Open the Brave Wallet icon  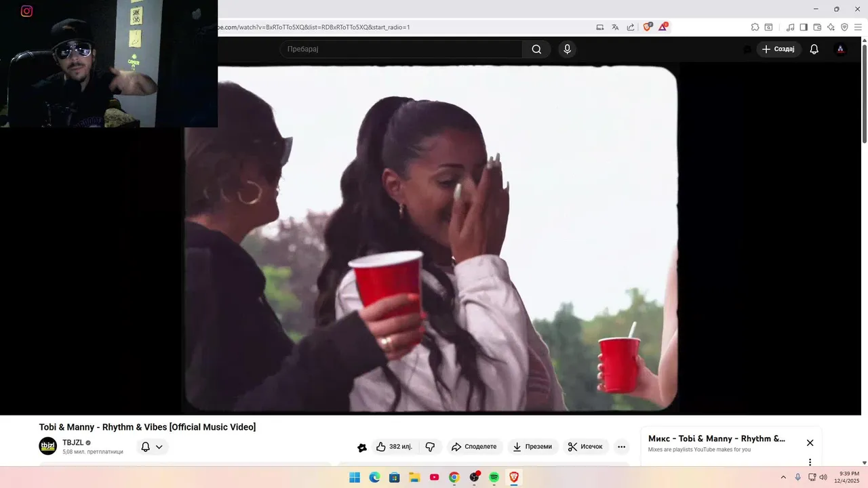817,27
